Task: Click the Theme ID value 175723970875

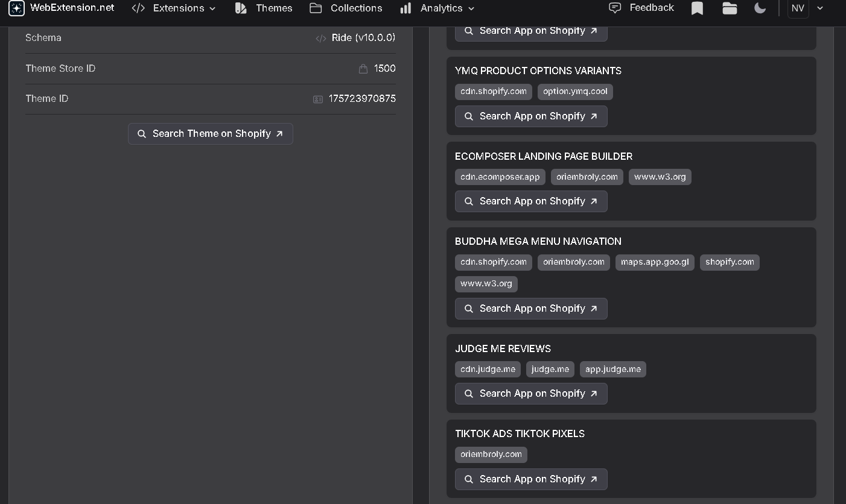Action: click(362, 99)
